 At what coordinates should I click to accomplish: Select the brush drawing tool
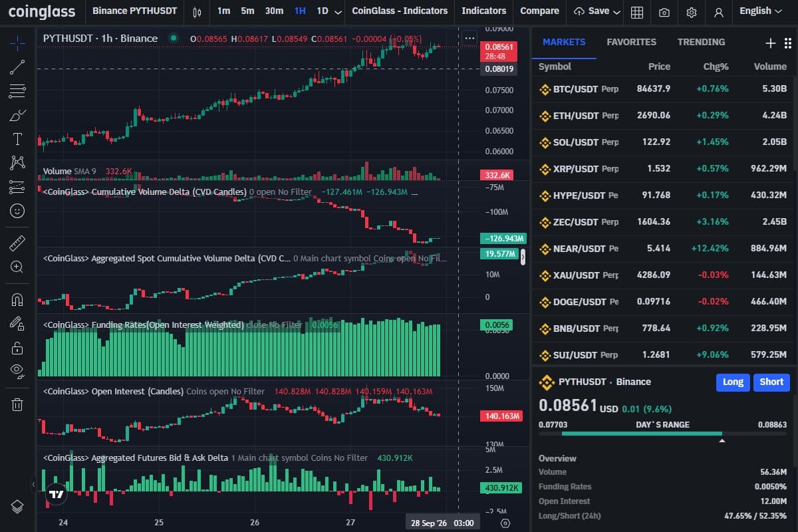click(17, 115)
